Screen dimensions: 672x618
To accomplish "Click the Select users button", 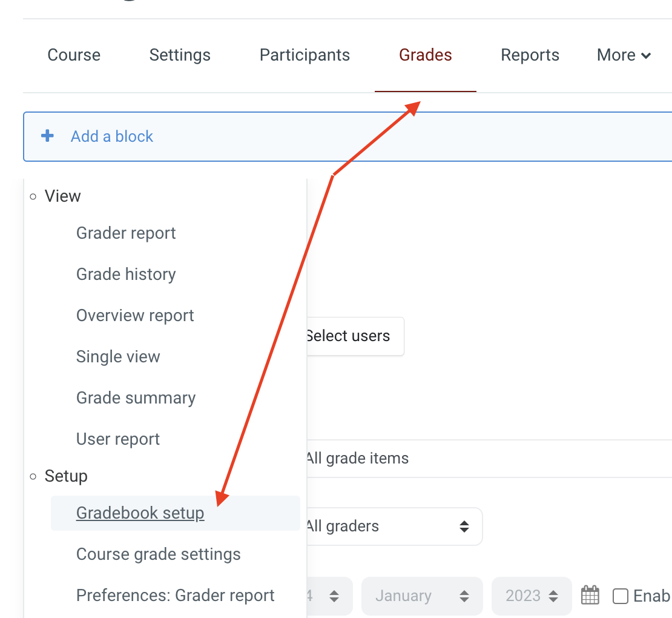I will (347, 336).
